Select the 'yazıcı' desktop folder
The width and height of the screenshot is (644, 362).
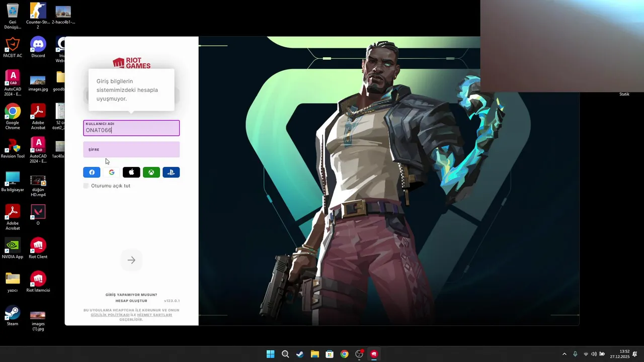tap(13, 283)
